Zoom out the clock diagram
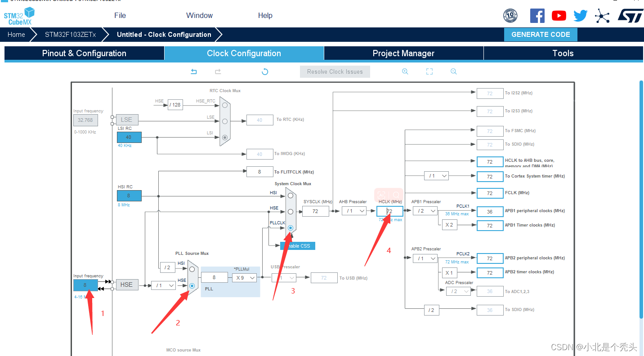This screenshot has width=644, height=356. tap(453, 71)
